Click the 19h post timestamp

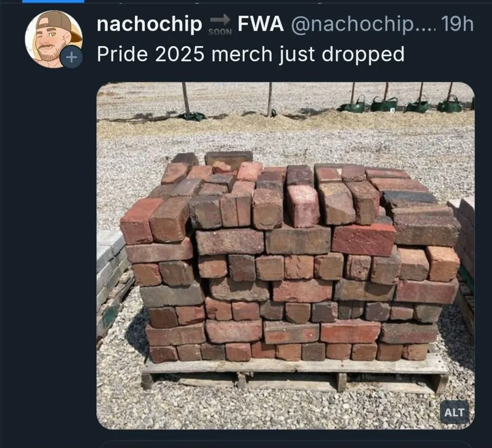click(x=457, y=24)
